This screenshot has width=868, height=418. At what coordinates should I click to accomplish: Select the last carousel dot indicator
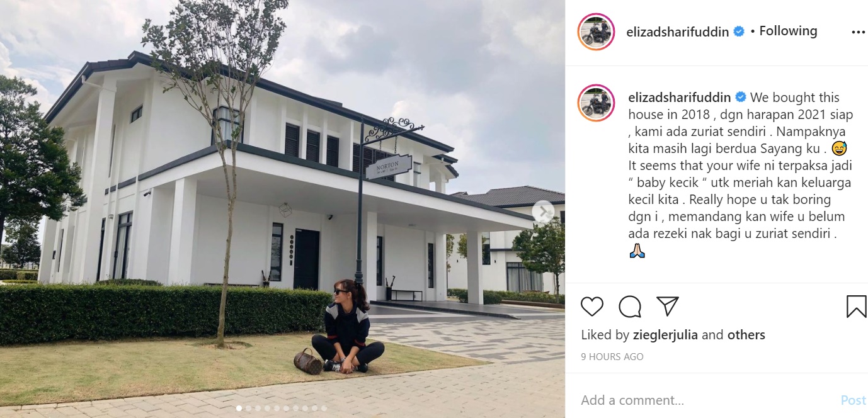(x=324, y=409)
